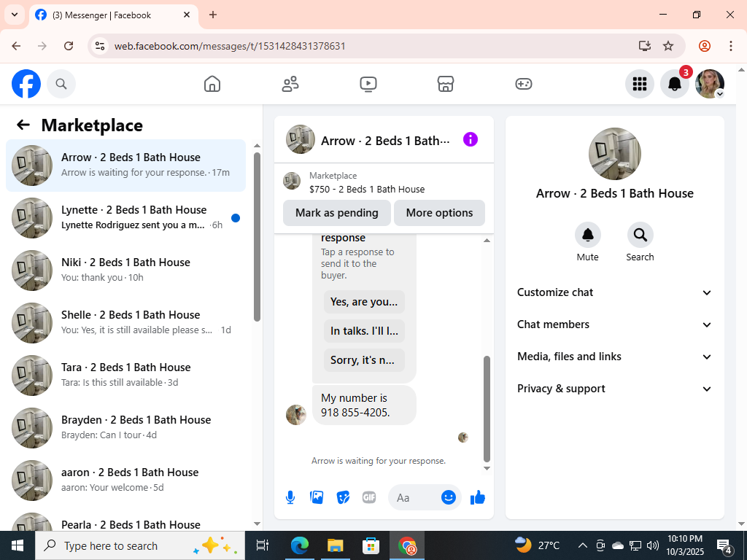
Task: Show hidden system tray icons chevron
Action: click(582, 545)
